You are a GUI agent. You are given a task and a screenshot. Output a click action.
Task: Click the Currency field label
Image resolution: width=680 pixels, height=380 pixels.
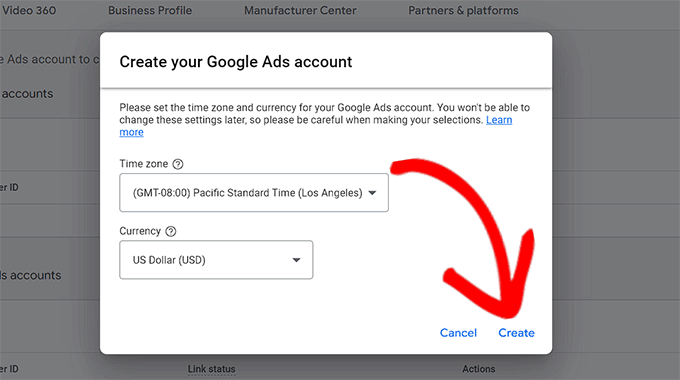(140, 231)
